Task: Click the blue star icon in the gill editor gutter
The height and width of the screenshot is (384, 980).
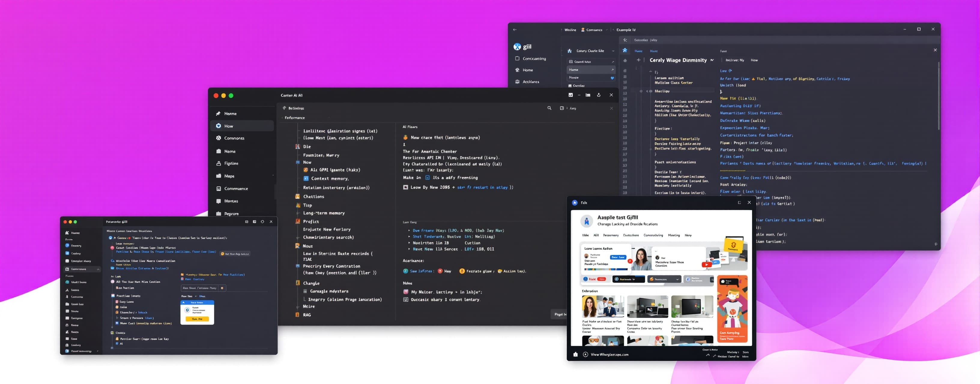Action: (625, 50)
